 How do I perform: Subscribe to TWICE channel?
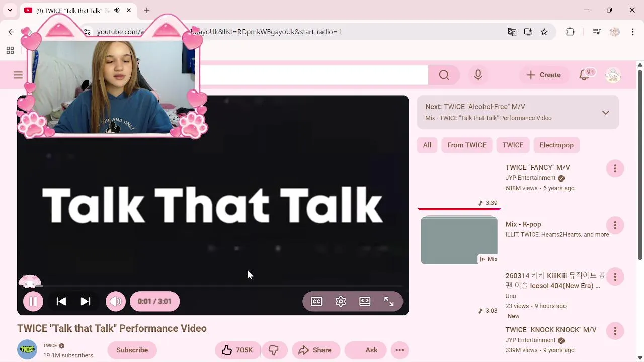coord(132,350)
